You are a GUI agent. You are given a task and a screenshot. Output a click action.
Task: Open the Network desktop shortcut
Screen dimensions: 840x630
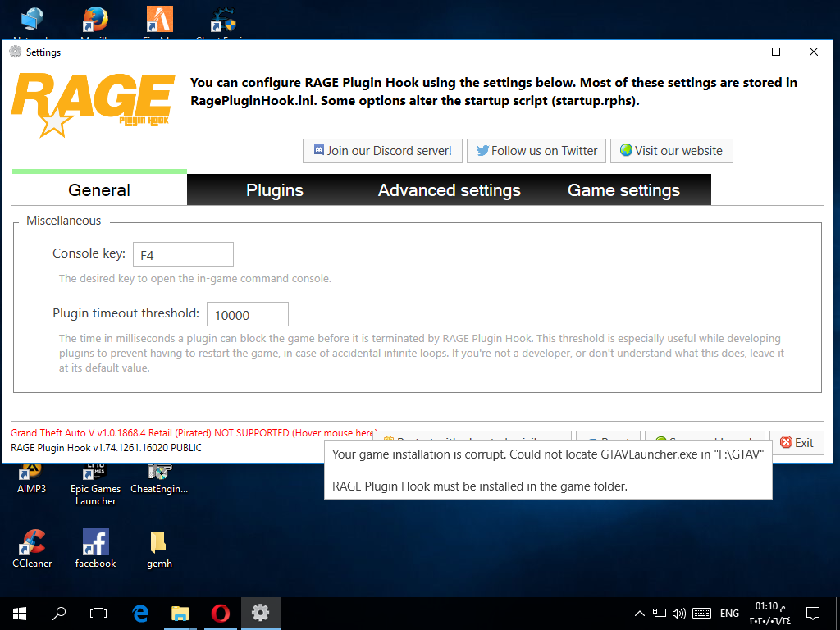31,21
